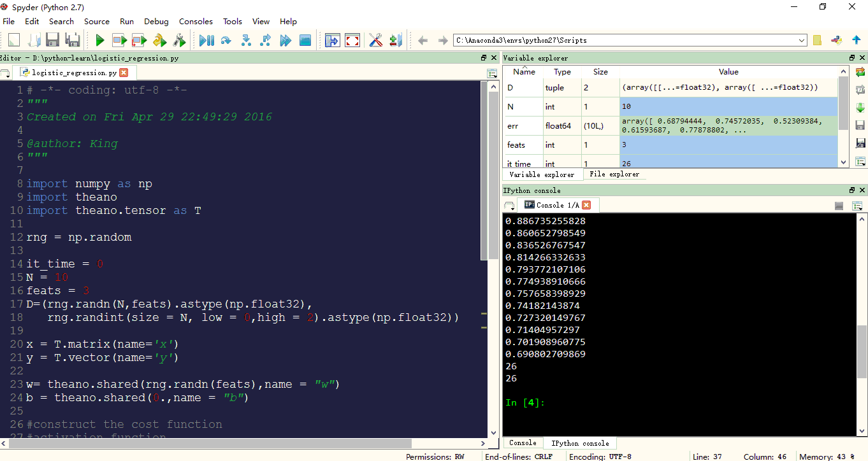Viewport: 868px width, 461px height.
Task: Open IPython console options menu icon
Action: click(x=857, y=205)
